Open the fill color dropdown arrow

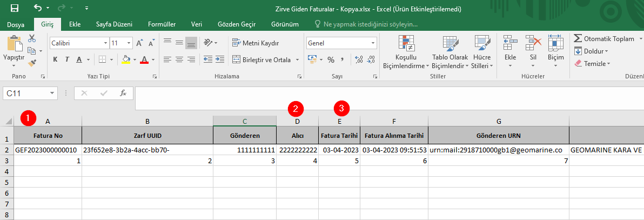[135, 59]
